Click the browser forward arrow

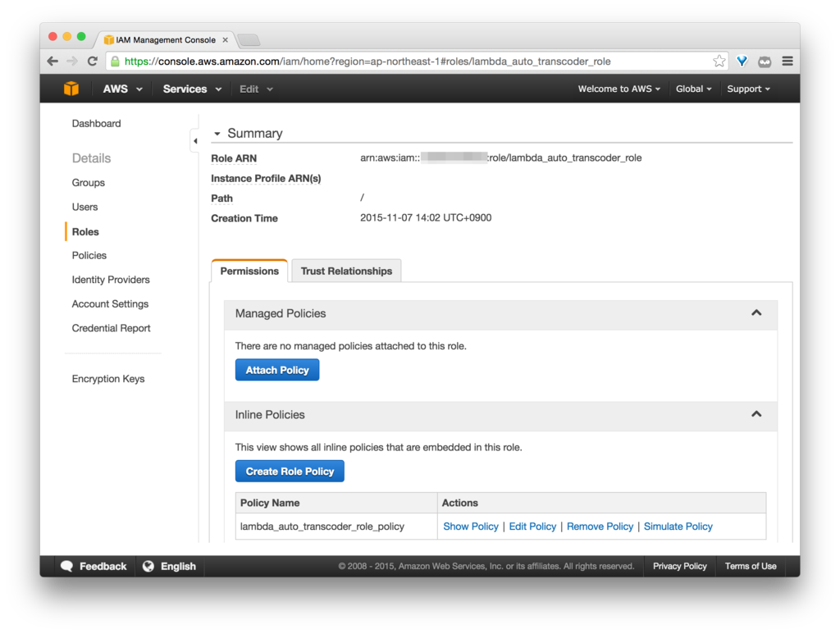(x=72, y=61)
